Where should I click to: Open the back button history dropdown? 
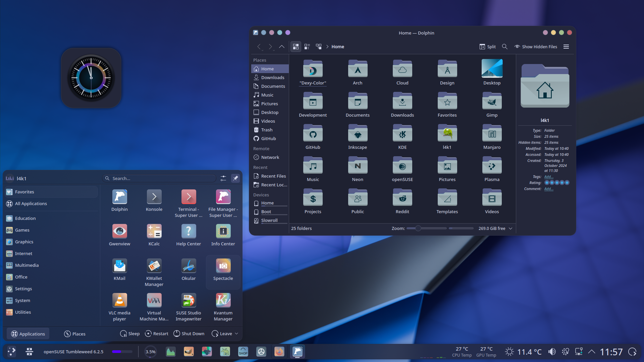pos(262,50)
